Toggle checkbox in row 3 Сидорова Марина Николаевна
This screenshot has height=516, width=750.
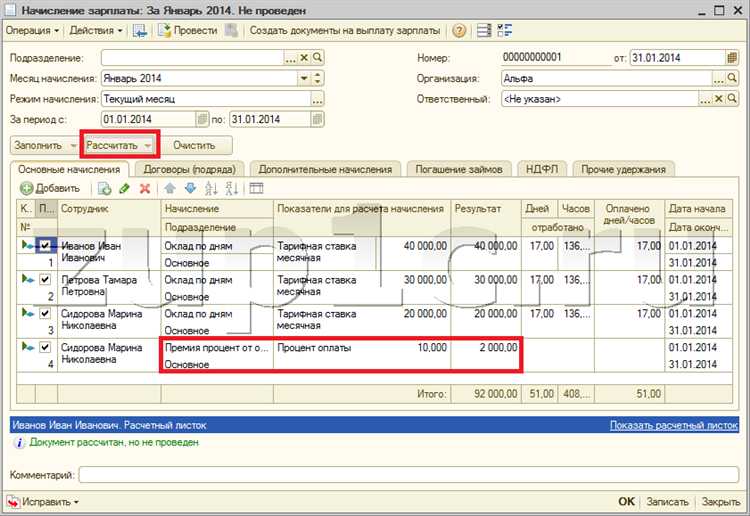click(44, 313)
